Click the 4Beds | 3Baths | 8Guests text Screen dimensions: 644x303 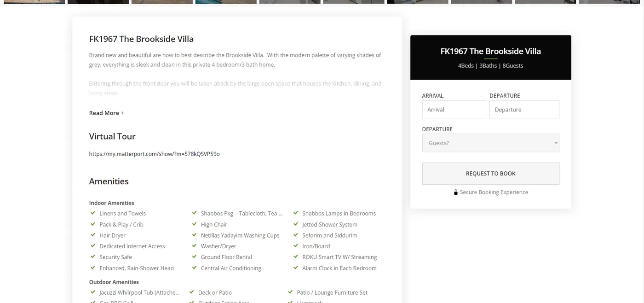coord(491,65)
